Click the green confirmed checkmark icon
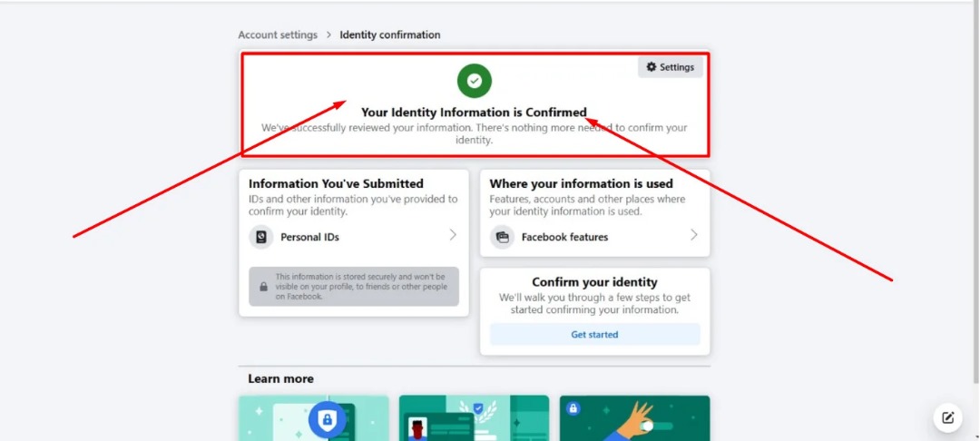 click(x=475, y=81)
